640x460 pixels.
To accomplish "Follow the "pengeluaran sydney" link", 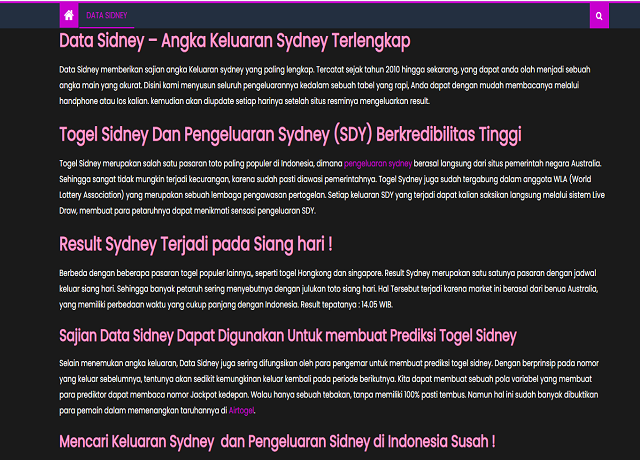I will pyautogui.click(x=378, y=162).
